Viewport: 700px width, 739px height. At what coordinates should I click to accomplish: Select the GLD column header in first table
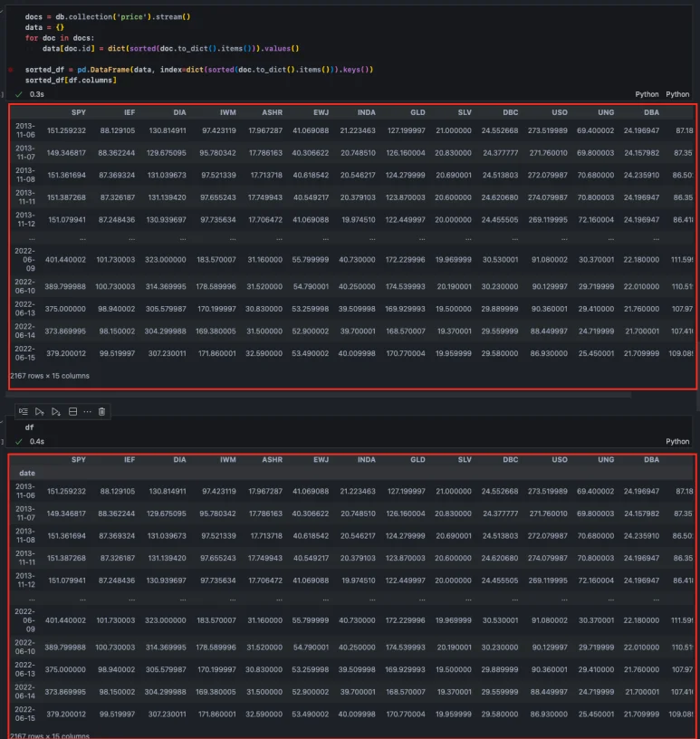(x=417, y=112)
